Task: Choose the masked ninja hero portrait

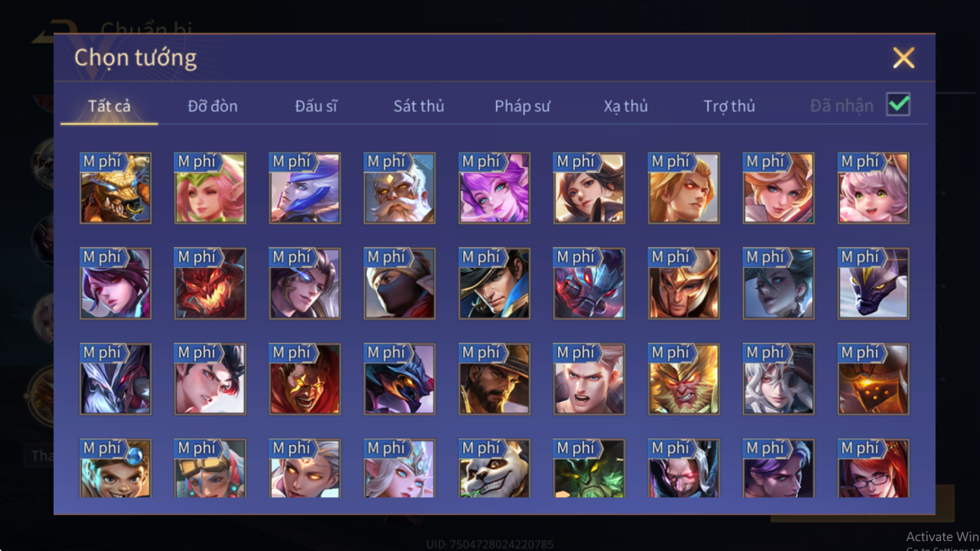Action: (x=400, y=284)
